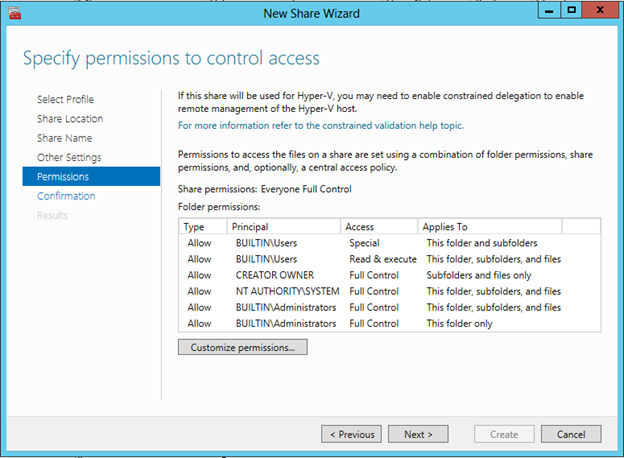Screen dimensions: 624x458
Task: Go to Select Profile step
Action: pyautogui.click(x=65, y=99)
